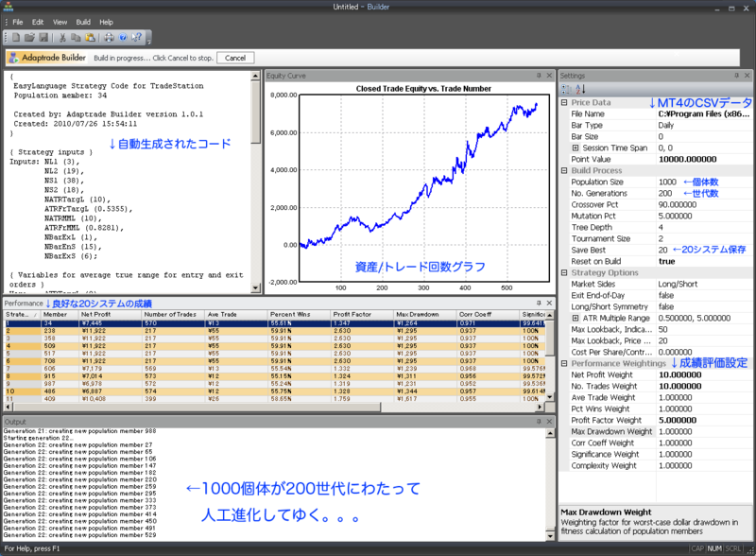Collapse the Build Process settings group
The image size is (756, 556).
tap(564, 170)
